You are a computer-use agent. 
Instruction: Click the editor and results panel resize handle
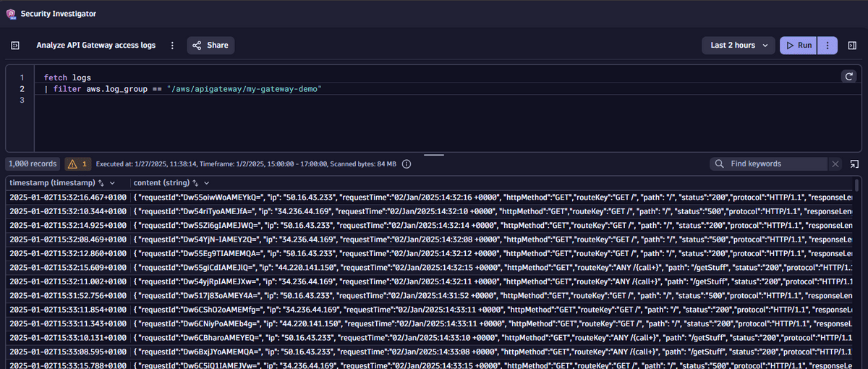pyautogui.click(x=434, y=154)
